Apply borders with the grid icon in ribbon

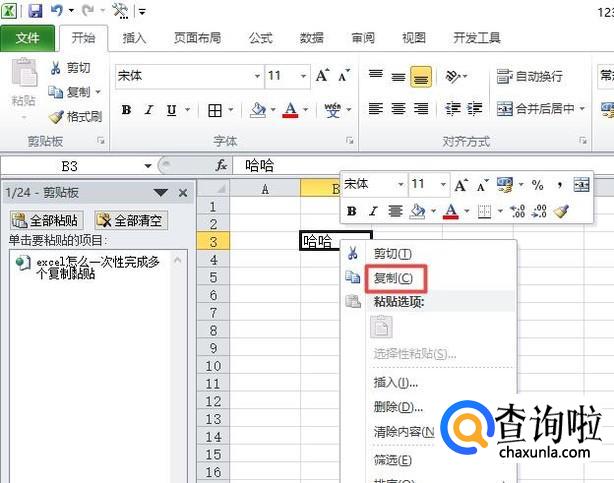click(x=215, y=110)
